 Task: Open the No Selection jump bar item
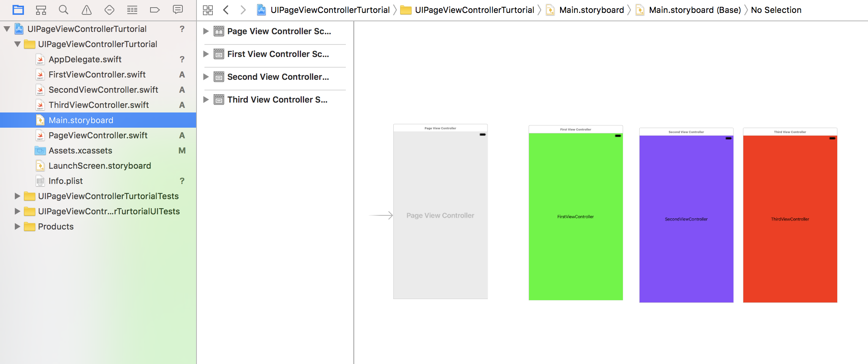click(x=776, y=10)
